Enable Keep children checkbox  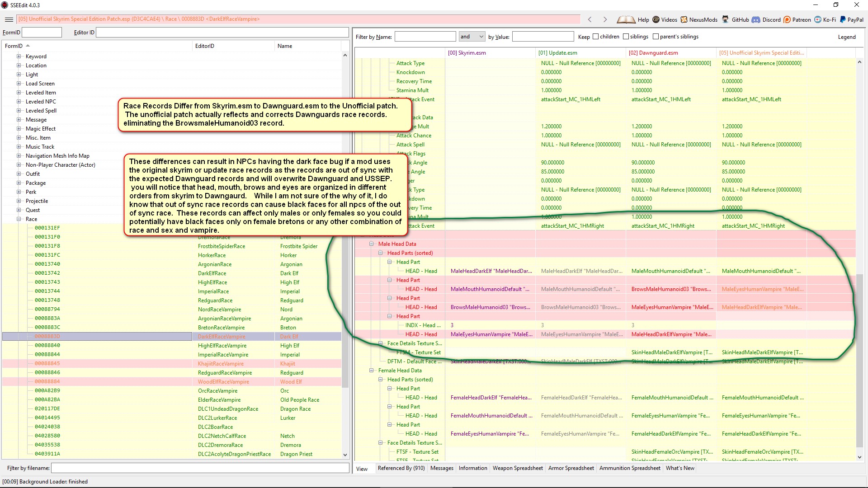tap(595, 37)
